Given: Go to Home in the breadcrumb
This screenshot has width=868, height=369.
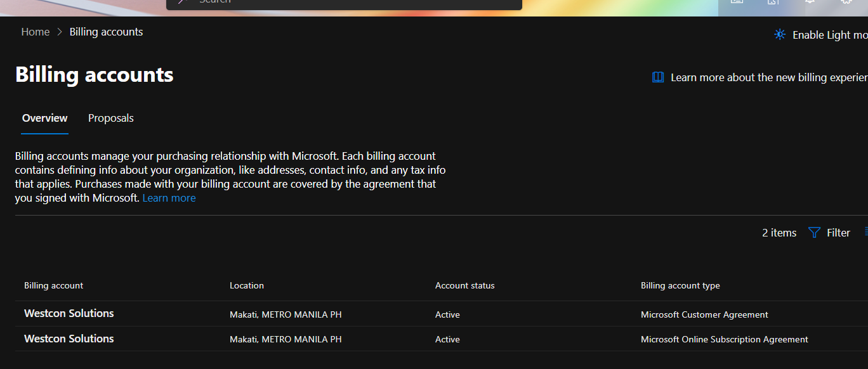Looking at the screenshot, I should coord(36,32).
